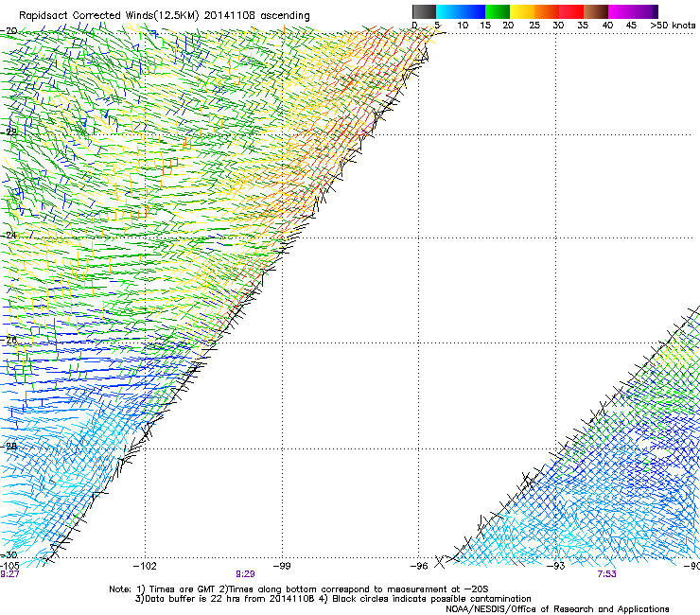This screenshot has width=700, height=615.
Task: Click the purple 9:27 swath time label
Action: 9,574
